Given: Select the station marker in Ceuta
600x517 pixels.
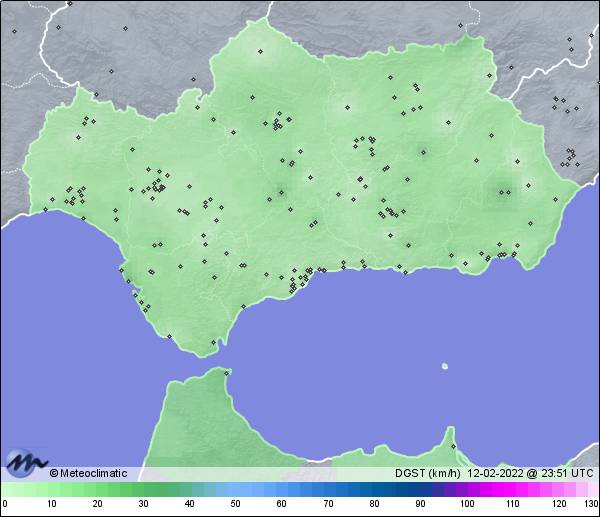Looking at the screenshot, I should click(227, 373).
